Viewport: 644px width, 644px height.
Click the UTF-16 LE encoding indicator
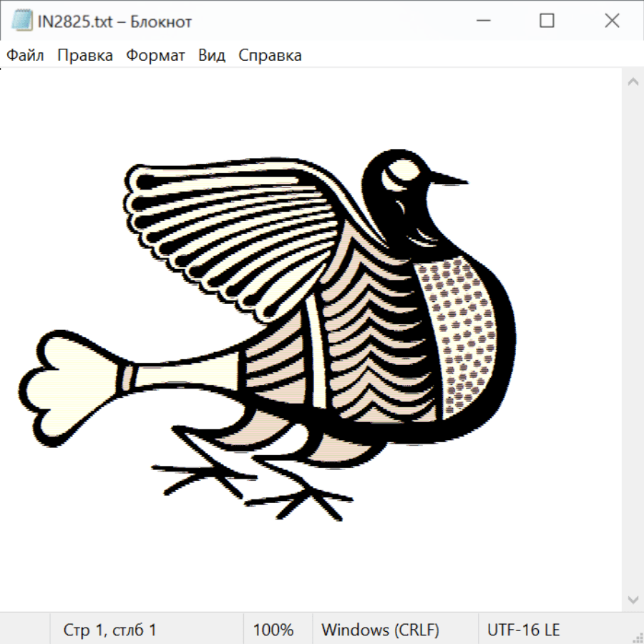click(523, 630)
